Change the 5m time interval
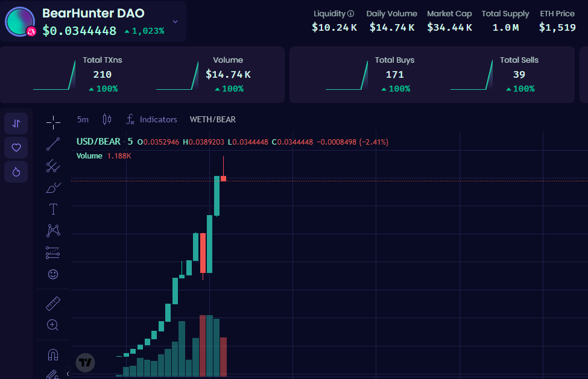Image resolution: width=588 pixels, height=379 pixels. (83, 119)
